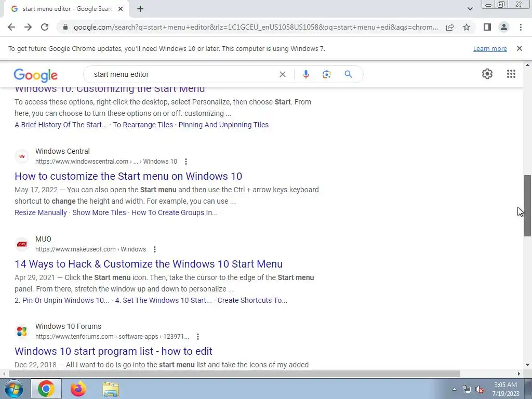Close the start menu editor tab
532x399 pixels.
click(x=121, y=9)
